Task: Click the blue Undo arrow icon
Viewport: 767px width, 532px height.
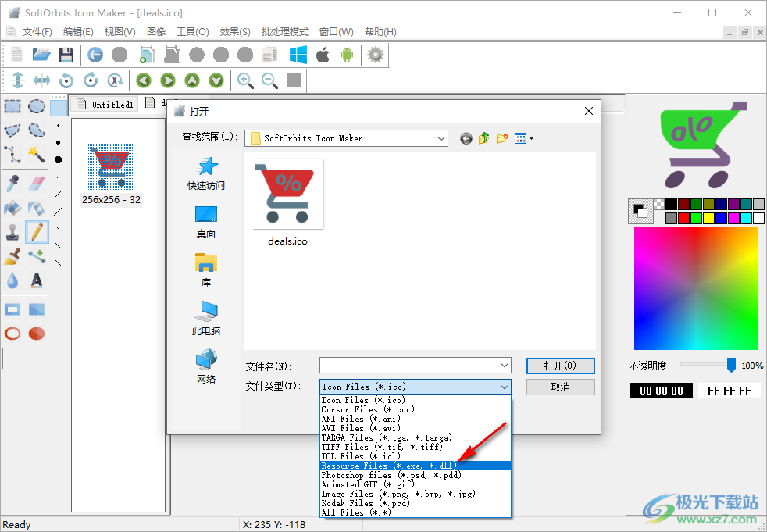Action: (95, 55)
